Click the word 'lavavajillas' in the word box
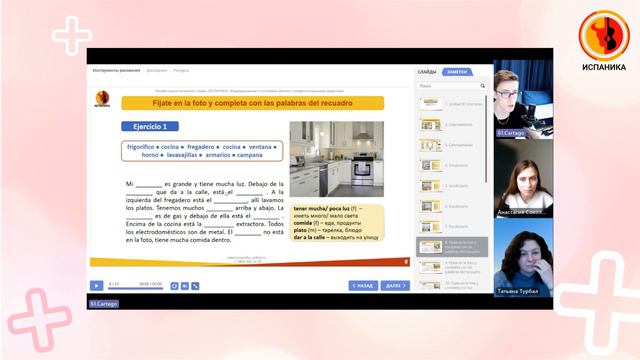Screen dimensions: 640x360 (182, 155)
